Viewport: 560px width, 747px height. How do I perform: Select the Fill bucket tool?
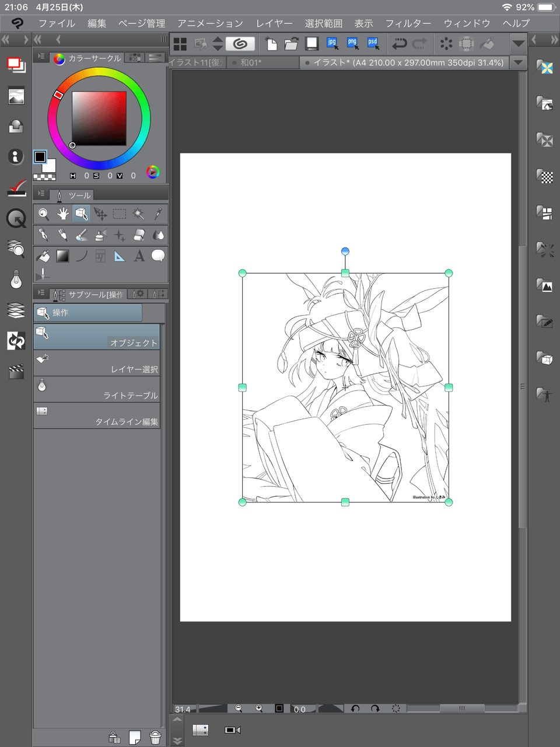(43, 256)
